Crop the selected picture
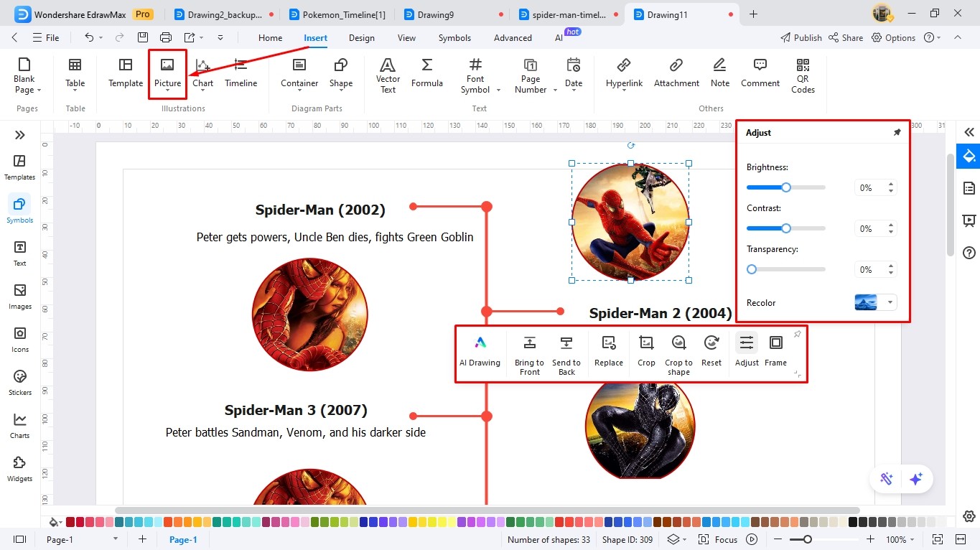Image resolution: width=980 pixels, height=550 pixels. point(646,352)
